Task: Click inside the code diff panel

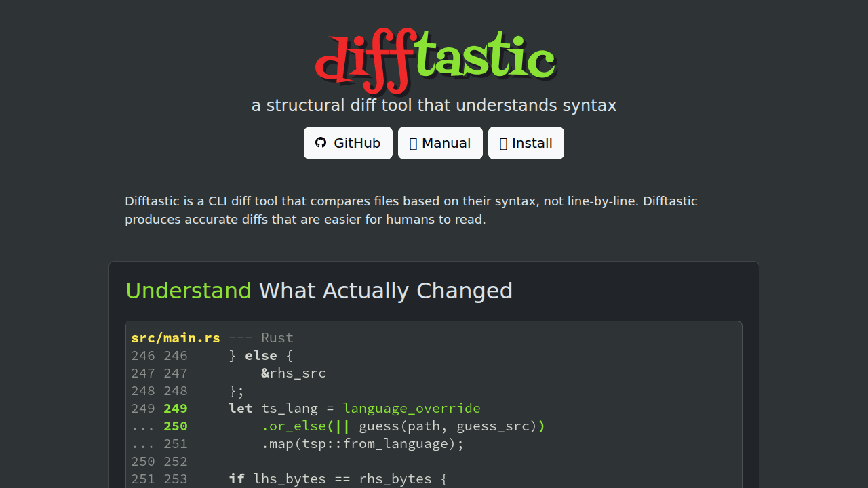Action: click(x=434, y=407)
